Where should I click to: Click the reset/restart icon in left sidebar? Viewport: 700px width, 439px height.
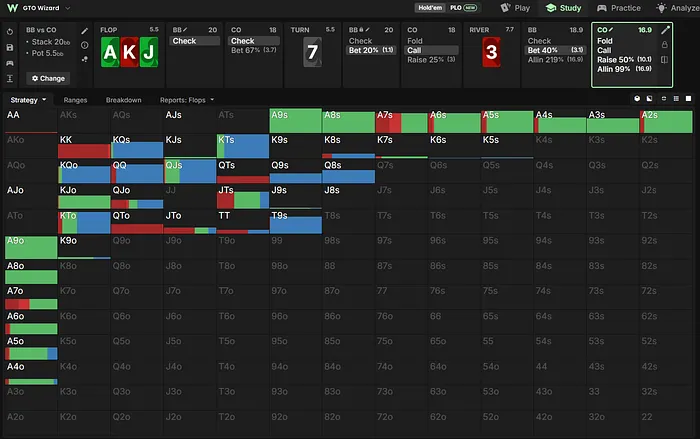tap(10, 32)
